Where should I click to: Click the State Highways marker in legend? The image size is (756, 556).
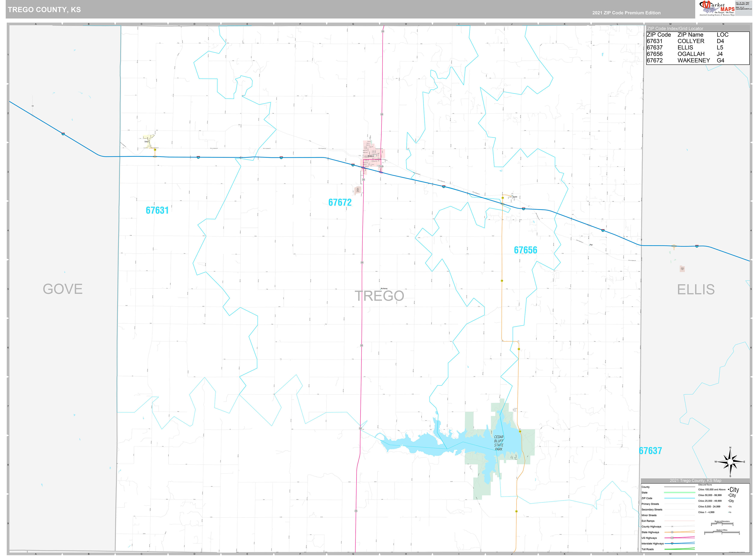pos(672,532)
